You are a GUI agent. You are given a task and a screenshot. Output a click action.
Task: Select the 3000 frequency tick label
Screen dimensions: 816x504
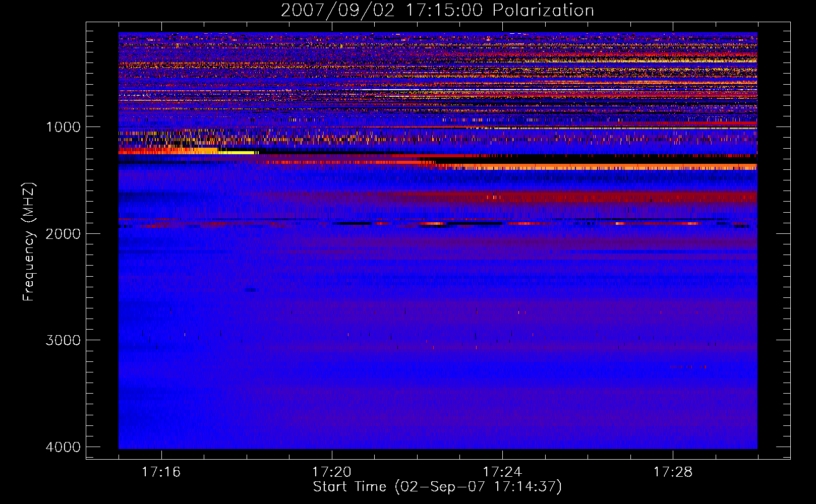63,340
